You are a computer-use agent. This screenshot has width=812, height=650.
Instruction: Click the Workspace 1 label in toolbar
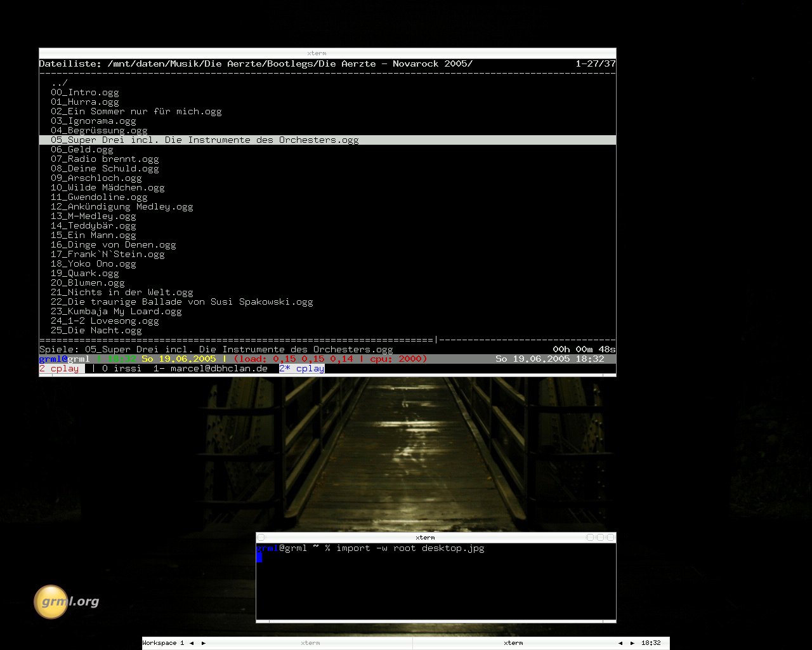pos(163,643)
